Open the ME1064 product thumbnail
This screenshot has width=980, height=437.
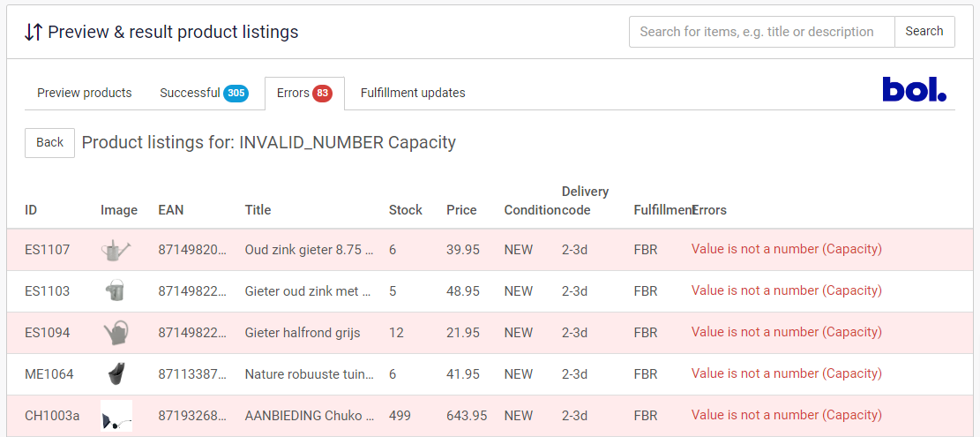click(x=116, y=374)
